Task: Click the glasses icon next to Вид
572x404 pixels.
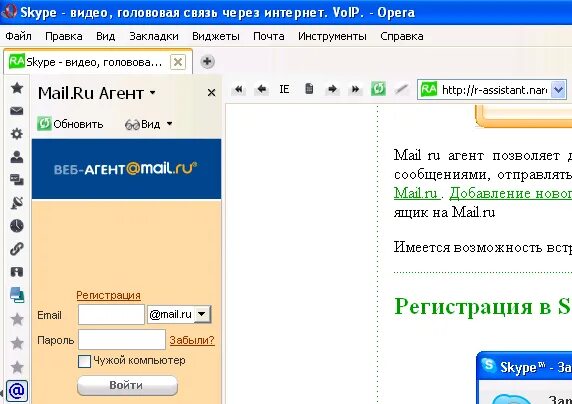Action: pos(132,125)
